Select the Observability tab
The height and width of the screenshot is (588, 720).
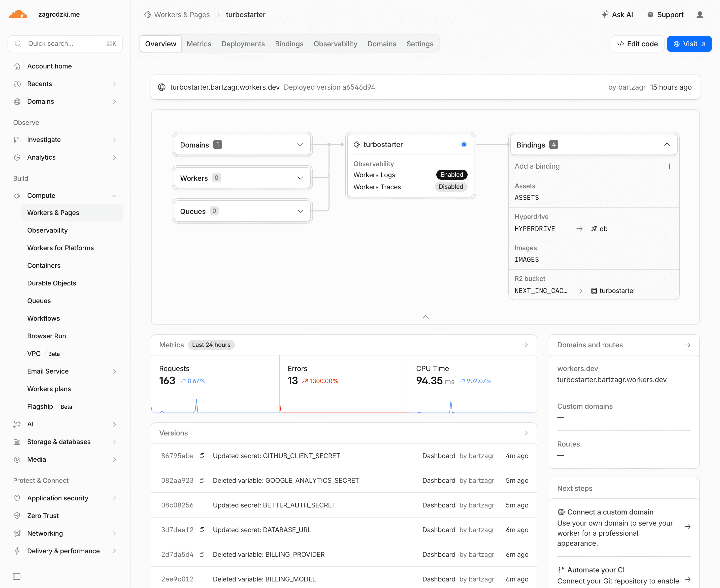pyautogui.click(x=335, y=44)
